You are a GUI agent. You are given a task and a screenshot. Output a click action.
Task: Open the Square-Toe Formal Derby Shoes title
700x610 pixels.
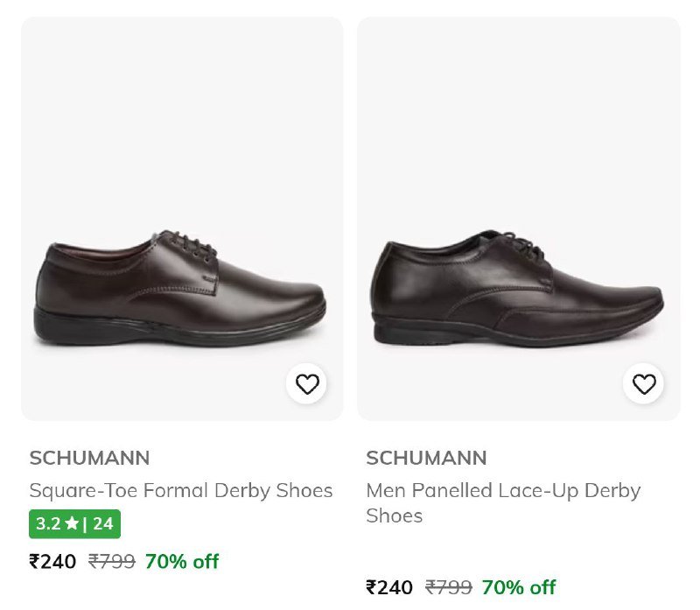[181, 490]
